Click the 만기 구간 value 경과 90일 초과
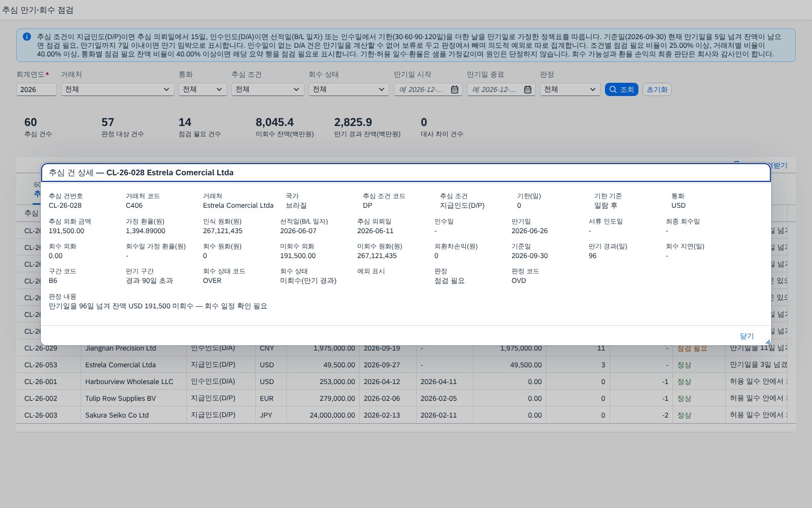The height and width of the screenshot is (508, 812). [x=150, y=280]
